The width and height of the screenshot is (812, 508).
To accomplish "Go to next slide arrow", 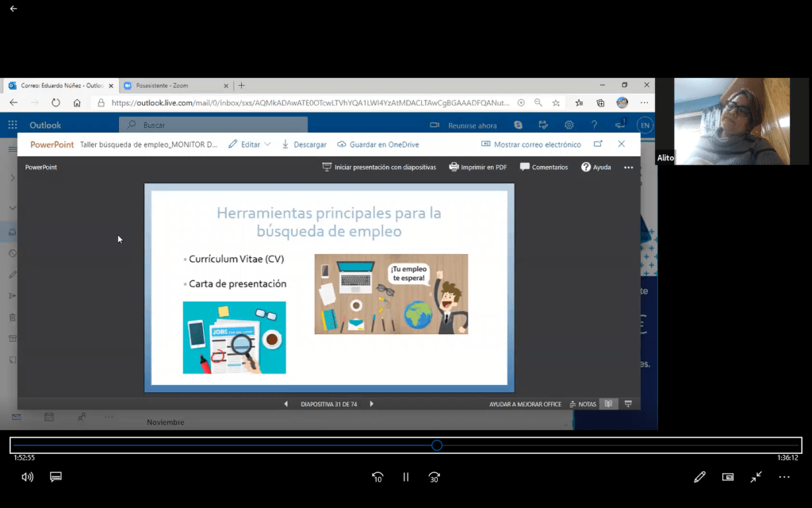I will pyautogui.click(x=371, y=404).
